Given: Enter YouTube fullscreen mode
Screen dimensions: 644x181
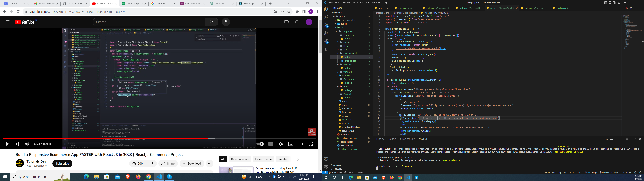Looking at the screenshot, I should coord(311,144).
